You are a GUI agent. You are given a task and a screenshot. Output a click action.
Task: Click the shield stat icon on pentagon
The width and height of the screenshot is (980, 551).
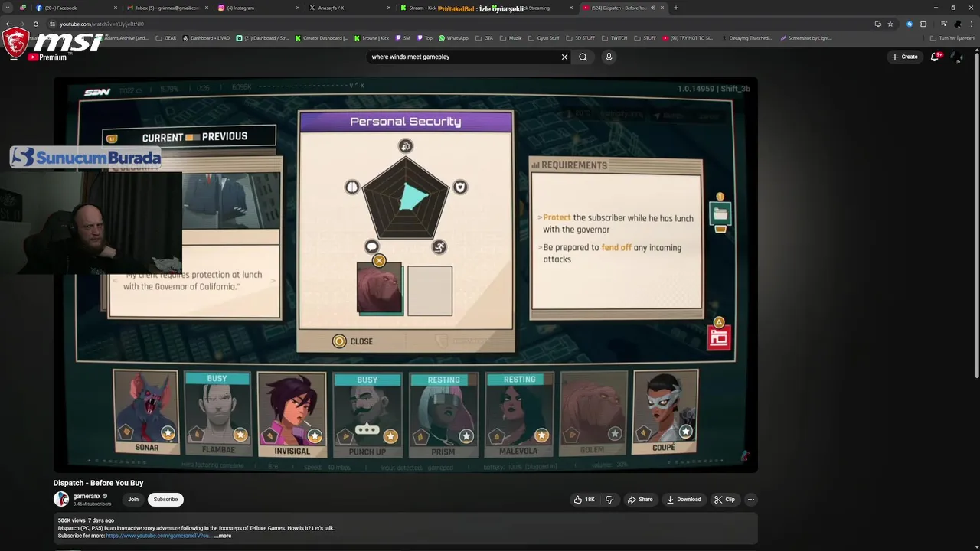tap(460, 187)
